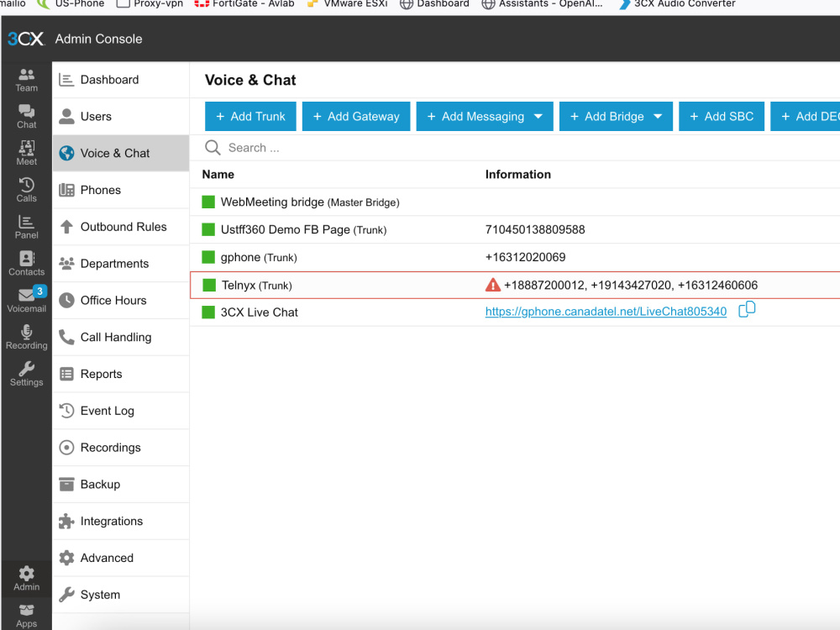This screenshot has height=630, width=840.
Task: Open the VMware ESXi bookmark
Action: pos(347,3)
